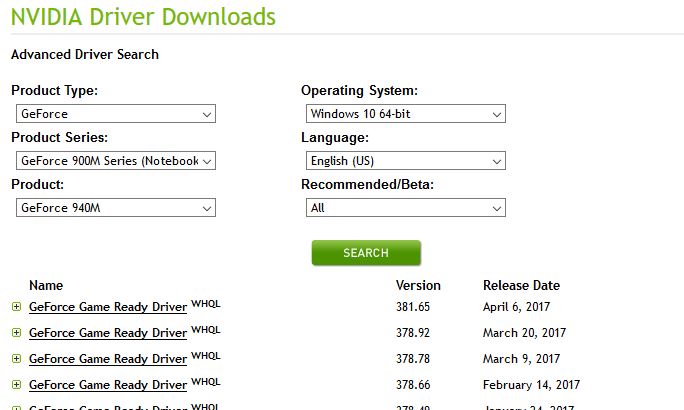Viewport: 684px width, 410px height.
Task: Click the green SEARCH button
Action: click(x=366, y=253)
